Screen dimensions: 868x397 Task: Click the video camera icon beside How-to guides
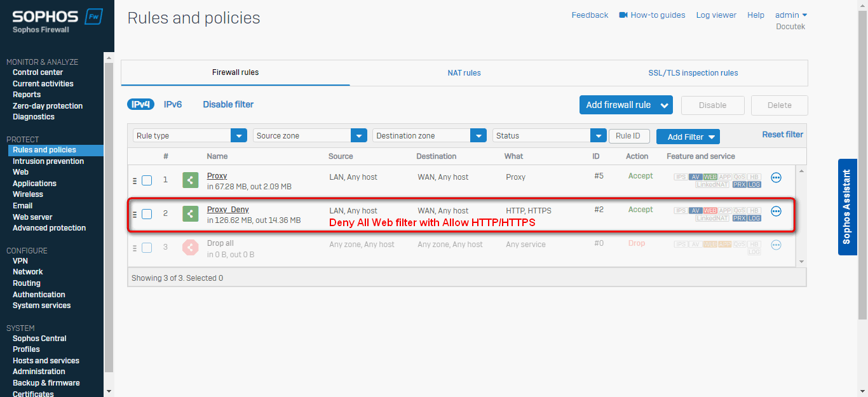(x=623, y=15)
